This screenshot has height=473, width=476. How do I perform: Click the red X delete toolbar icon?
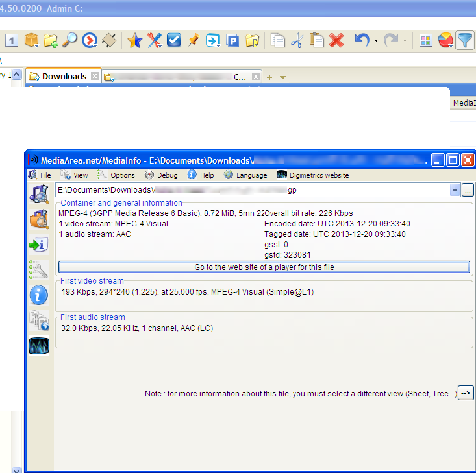[x=336, y=41]
